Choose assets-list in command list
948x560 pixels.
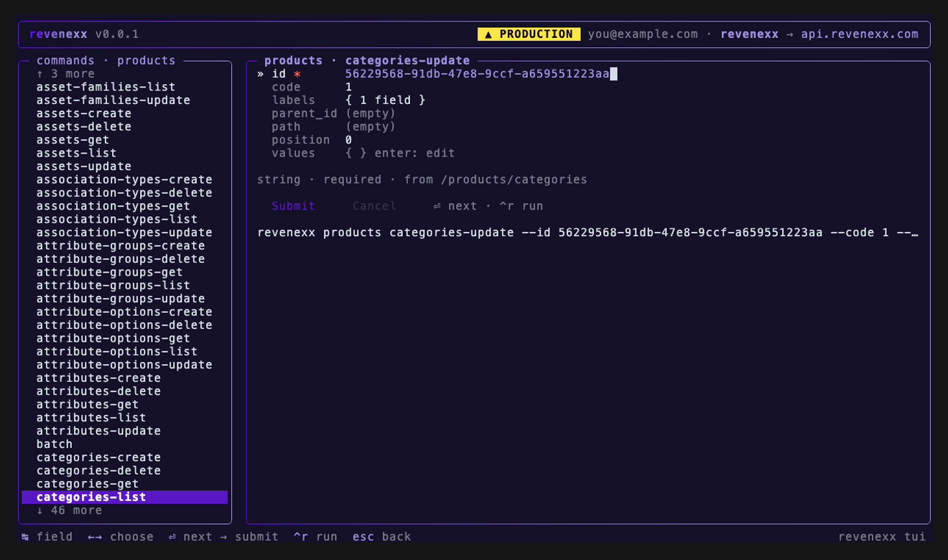77,153
